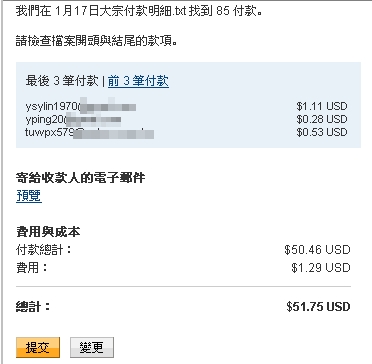Click the 請檢查檔案開頭與結尾的款項 instruction text
The height and width of the screenshot is (364, 372).
tap(96, 42)
